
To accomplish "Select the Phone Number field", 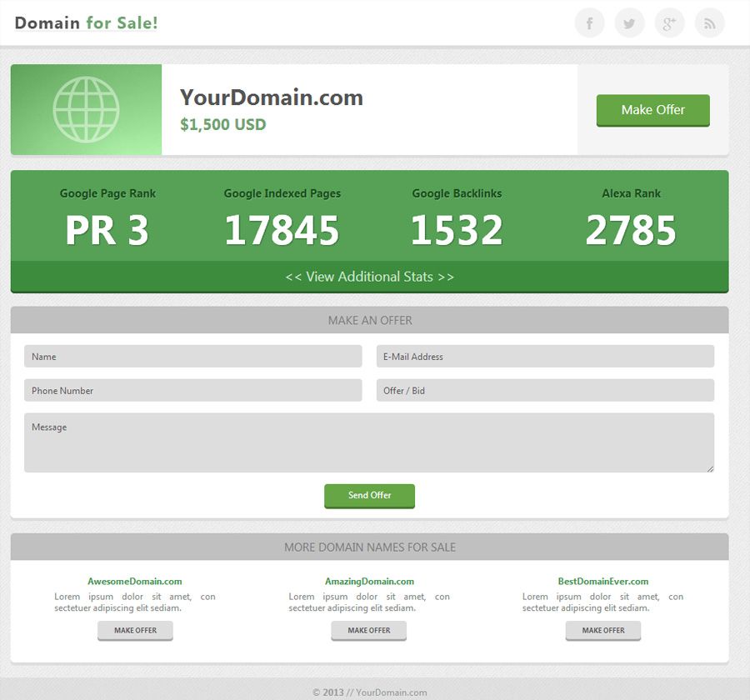I will pos(192,391).
